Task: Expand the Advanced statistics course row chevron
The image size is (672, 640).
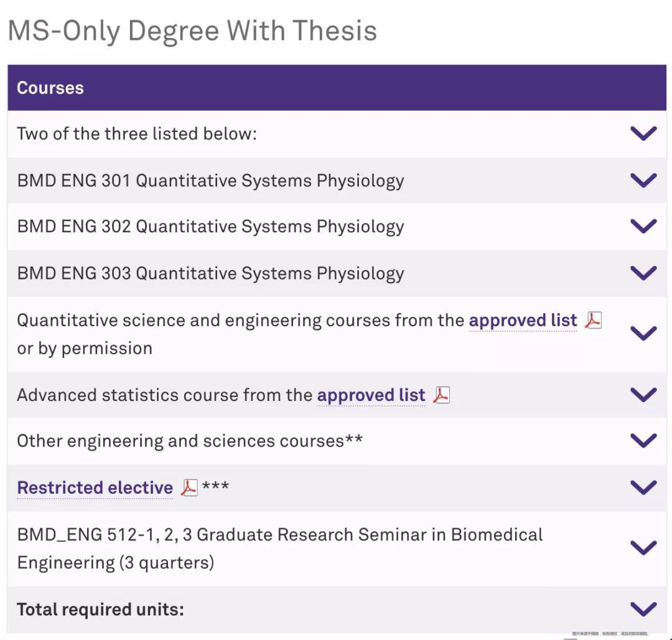Action: [x=644, y=394]
